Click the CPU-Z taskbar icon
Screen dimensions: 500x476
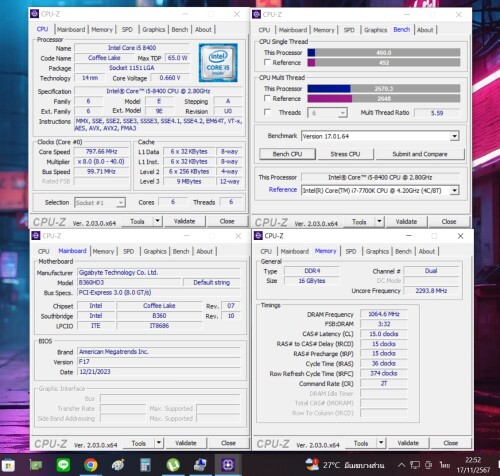228,465
